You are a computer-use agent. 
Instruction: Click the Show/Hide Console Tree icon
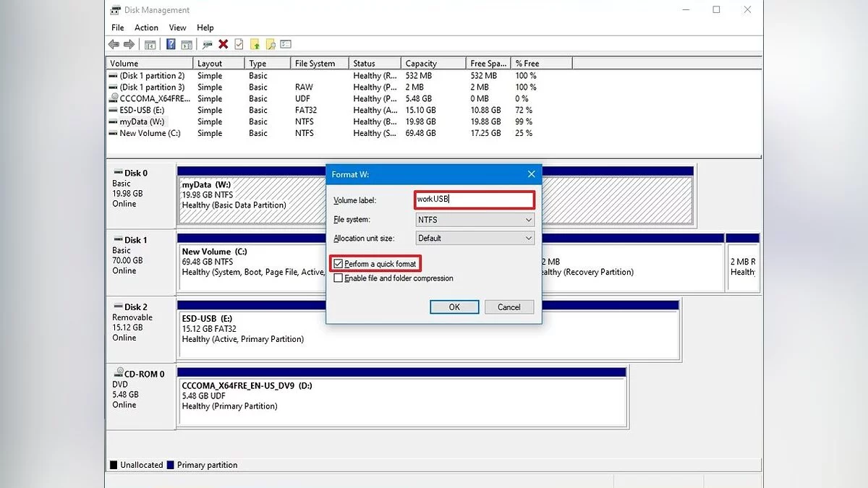point(150,45)
